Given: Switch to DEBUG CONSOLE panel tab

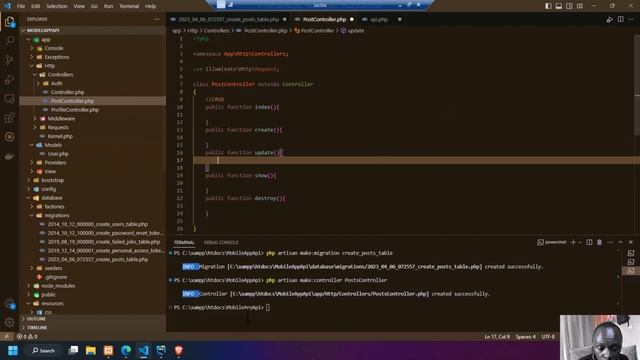Looking at the screenshot, I should 221,242.
